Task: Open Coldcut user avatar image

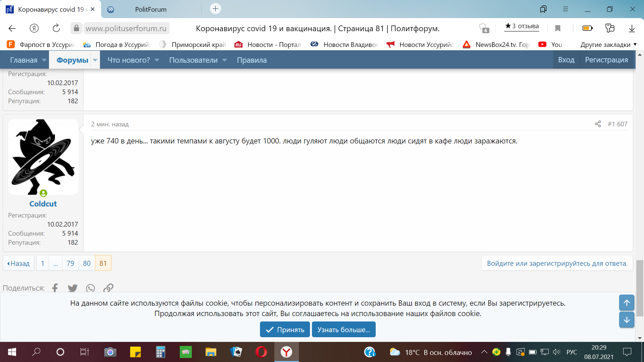Action: click(43, 157)
